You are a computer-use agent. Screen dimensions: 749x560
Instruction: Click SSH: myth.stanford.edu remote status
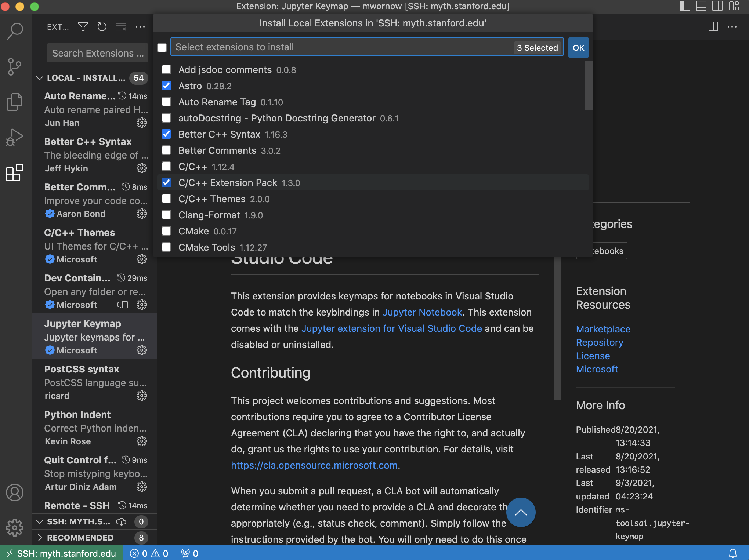[61, 553]
